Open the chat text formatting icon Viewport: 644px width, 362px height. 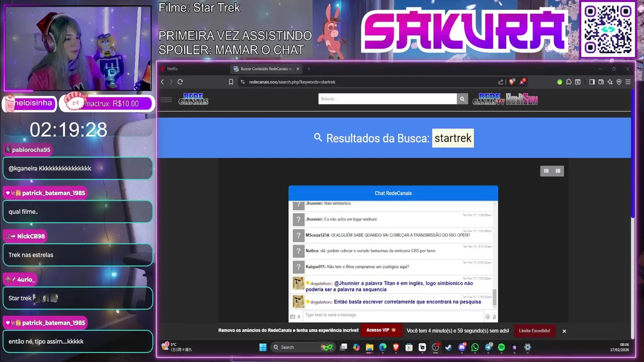[x=494, y=317]
